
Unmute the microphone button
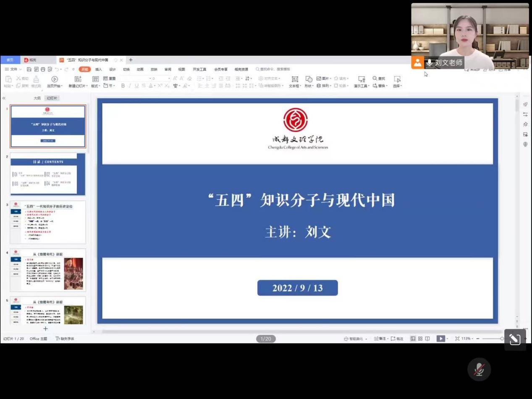click(479, 370)
